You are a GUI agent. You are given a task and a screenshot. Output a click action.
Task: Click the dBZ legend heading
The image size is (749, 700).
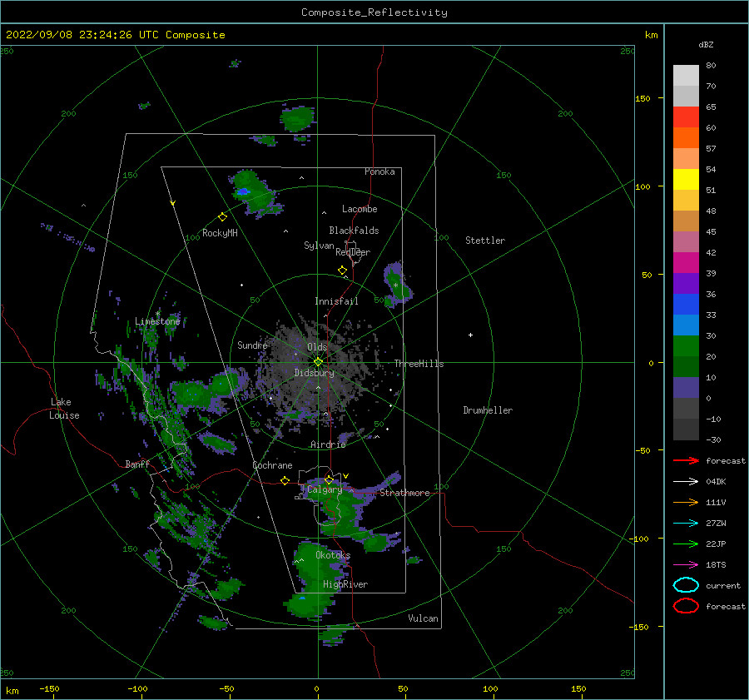point(706,44)
